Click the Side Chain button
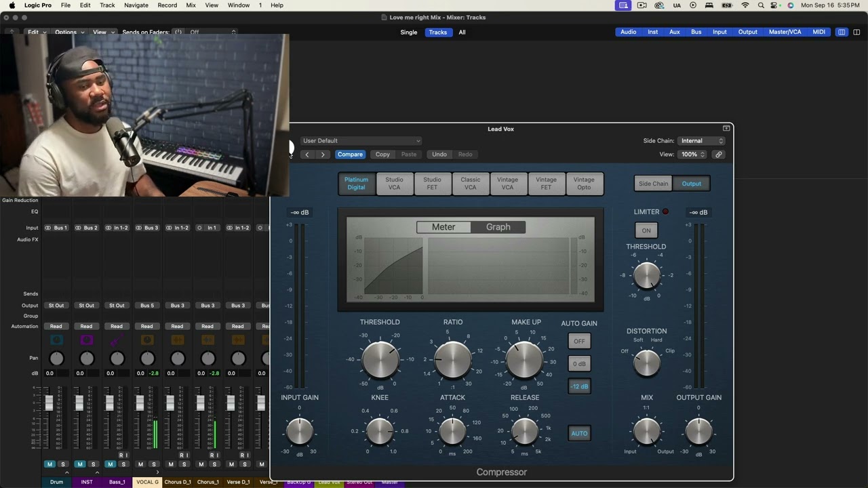This screenshot has height=488, width=868. [654, 184]
